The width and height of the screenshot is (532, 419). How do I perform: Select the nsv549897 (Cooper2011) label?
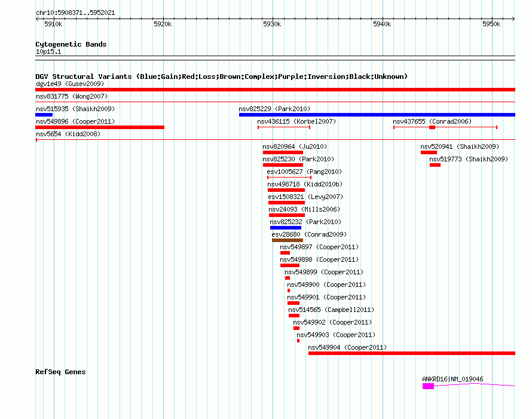pyautogui.click(x=319, y=247)
